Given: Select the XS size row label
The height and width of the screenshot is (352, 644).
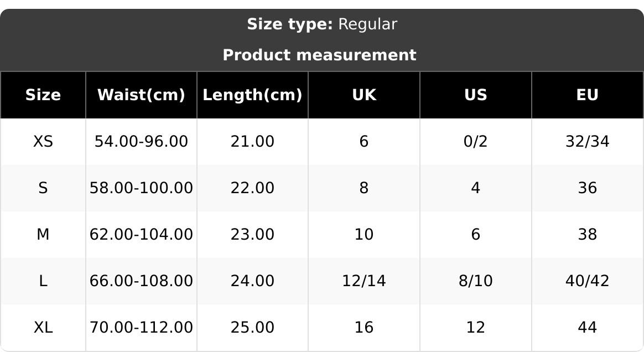Looking at the screenshot, I should pos(43,142).
